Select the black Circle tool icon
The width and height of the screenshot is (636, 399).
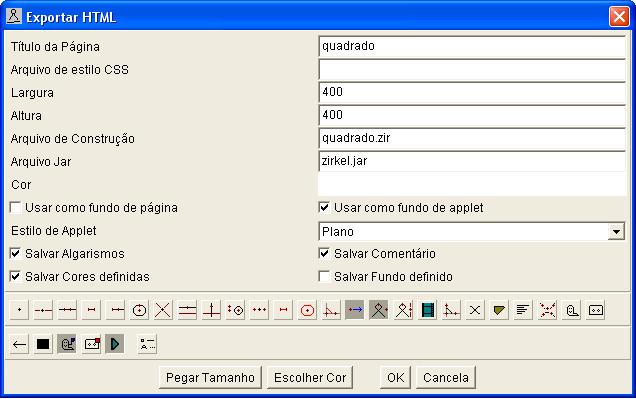point(139,311)
